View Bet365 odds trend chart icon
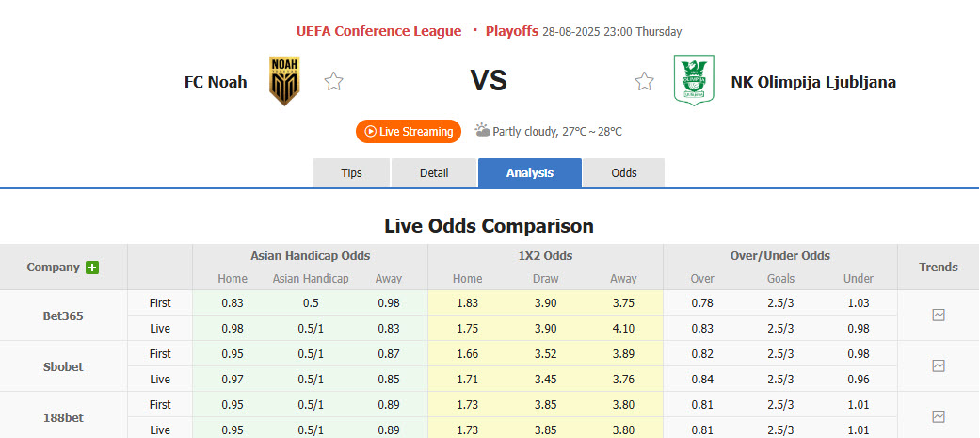 938,316
